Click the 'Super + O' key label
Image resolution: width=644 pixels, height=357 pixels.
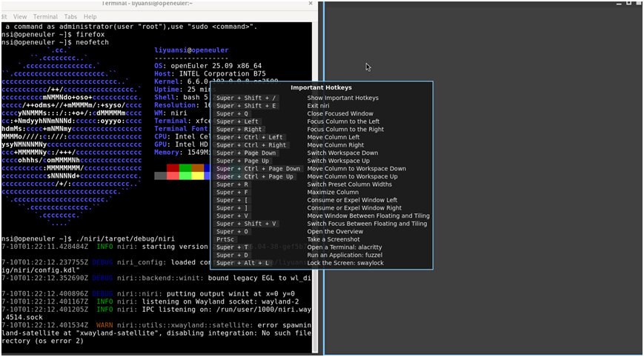tap(232, 231)
